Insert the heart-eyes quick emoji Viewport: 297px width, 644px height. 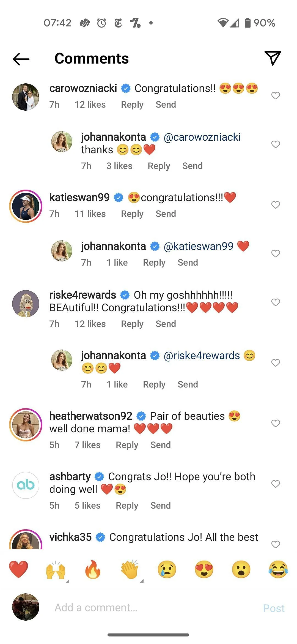point(204,569)
